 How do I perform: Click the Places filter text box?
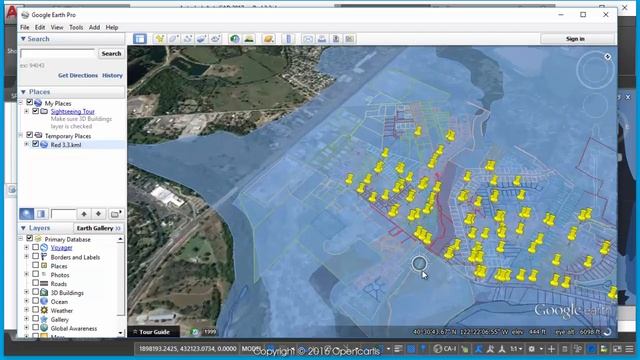pyautogui.click(x=63, y=214)
